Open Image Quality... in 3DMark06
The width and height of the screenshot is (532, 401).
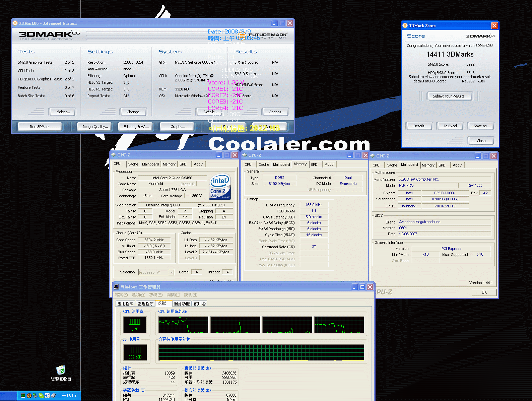pyautogui.click(x=95, y=127)
